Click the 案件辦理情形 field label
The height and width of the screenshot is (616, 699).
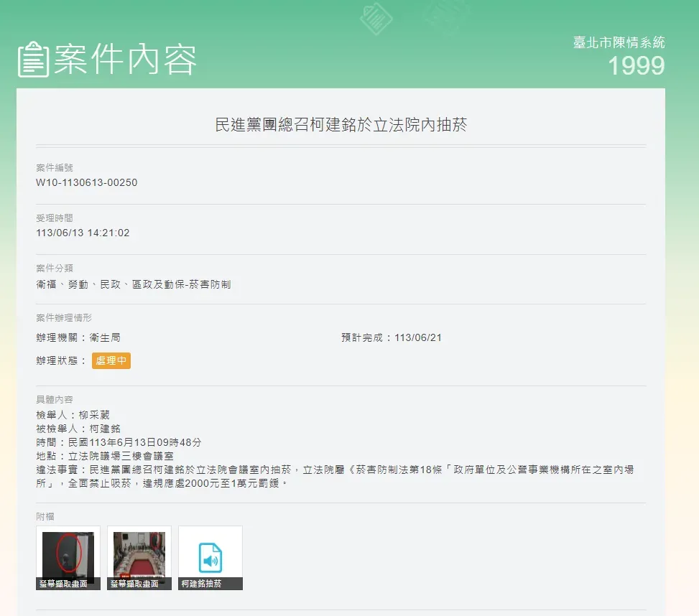click(x=64, y=317)
